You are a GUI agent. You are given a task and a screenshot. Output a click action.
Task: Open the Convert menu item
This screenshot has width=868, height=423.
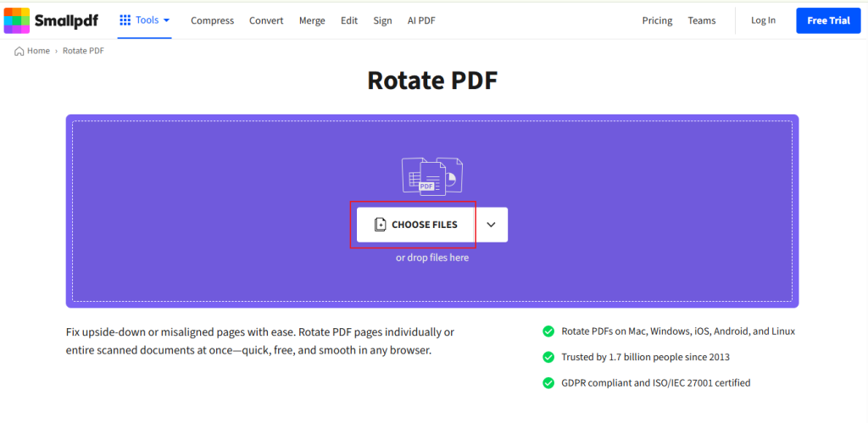point(266,20)
